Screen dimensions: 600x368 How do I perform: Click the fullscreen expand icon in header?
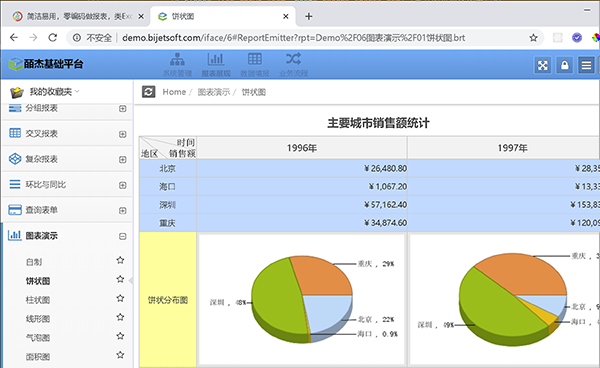[543, 65]
